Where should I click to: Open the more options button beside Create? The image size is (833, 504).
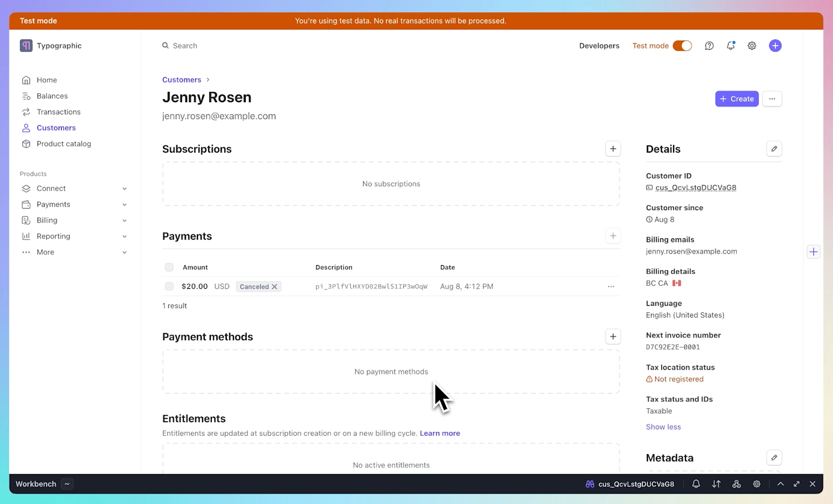tap(772, 99)
